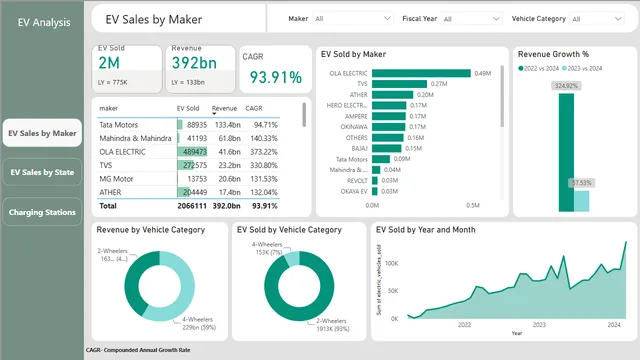Image resolution: width=640 pixels, height=360 pixels.
Task: Click the HERO ELECTR... bar in chart
Action: (389, 105)
